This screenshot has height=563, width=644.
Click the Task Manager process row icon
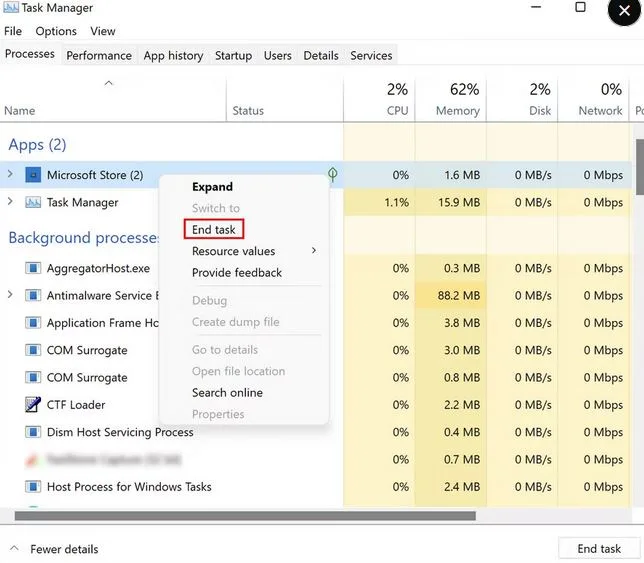point(33,202)
